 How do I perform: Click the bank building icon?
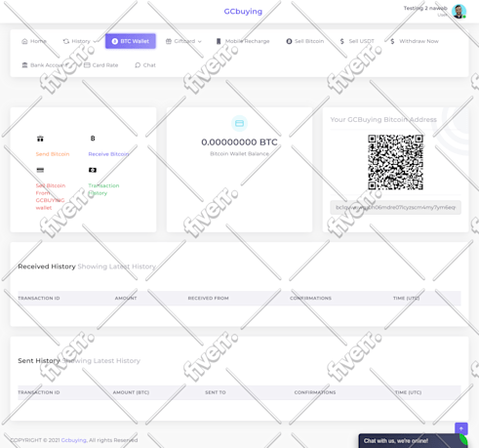tap(24, 65)
